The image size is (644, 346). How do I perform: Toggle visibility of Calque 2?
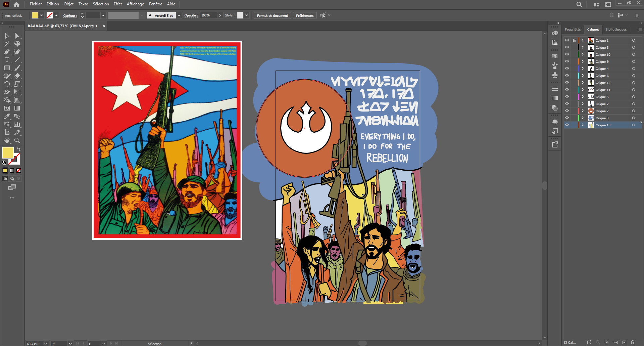(x=567, y=111)
